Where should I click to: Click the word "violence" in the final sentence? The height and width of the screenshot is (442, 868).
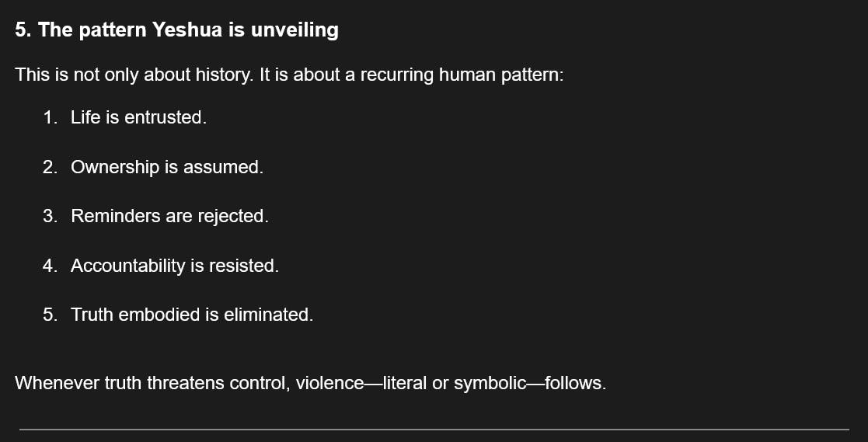329,383
